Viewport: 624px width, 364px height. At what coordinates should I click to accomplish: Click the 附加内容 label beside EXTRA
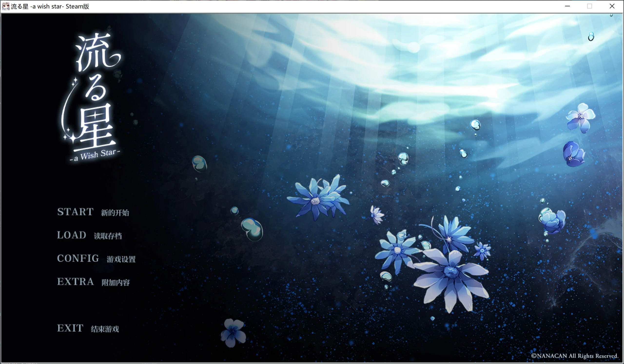(x=116, y=282)
